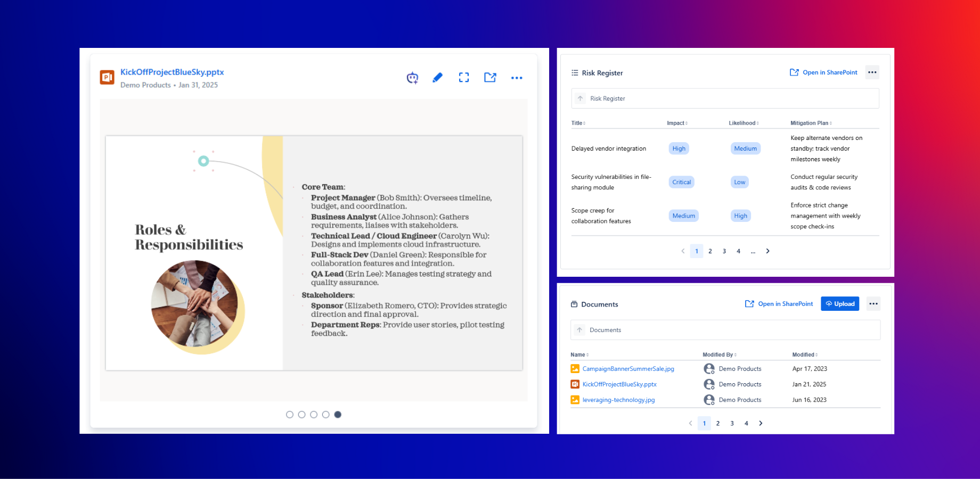Go to page 2 of the Risk Register
The height and width of the screenshot is (479, 980).
[x=710, y=251]
